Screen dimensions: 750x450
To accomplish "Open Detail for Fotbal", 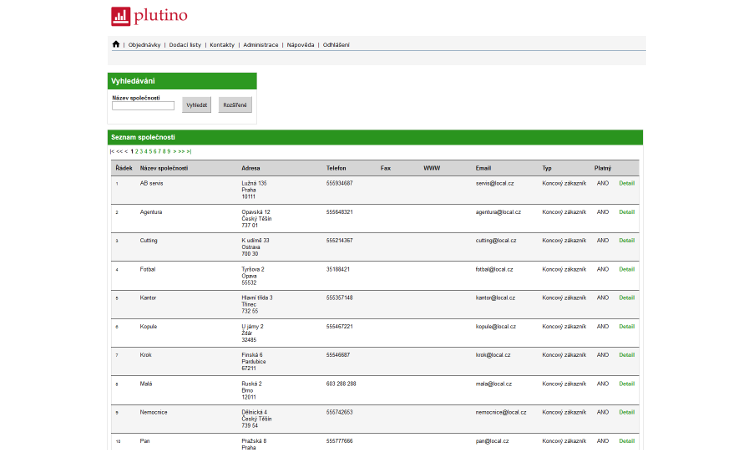I will (x=627, y=269).
